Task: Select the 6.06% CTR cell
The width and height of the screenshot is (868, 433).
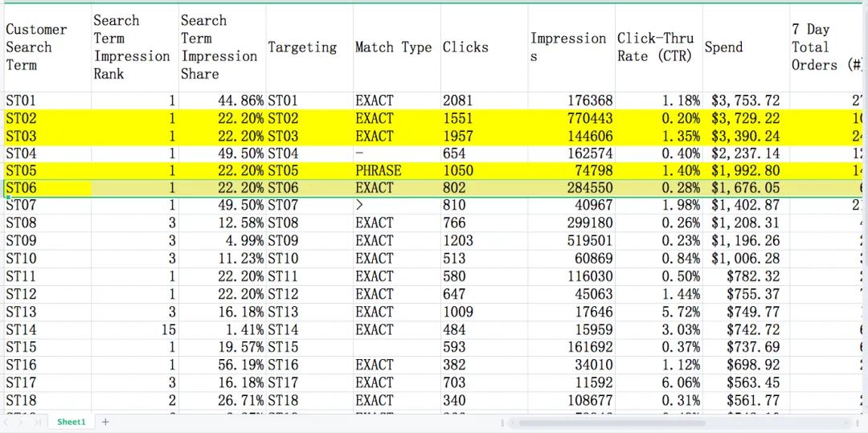Action: 658,382
